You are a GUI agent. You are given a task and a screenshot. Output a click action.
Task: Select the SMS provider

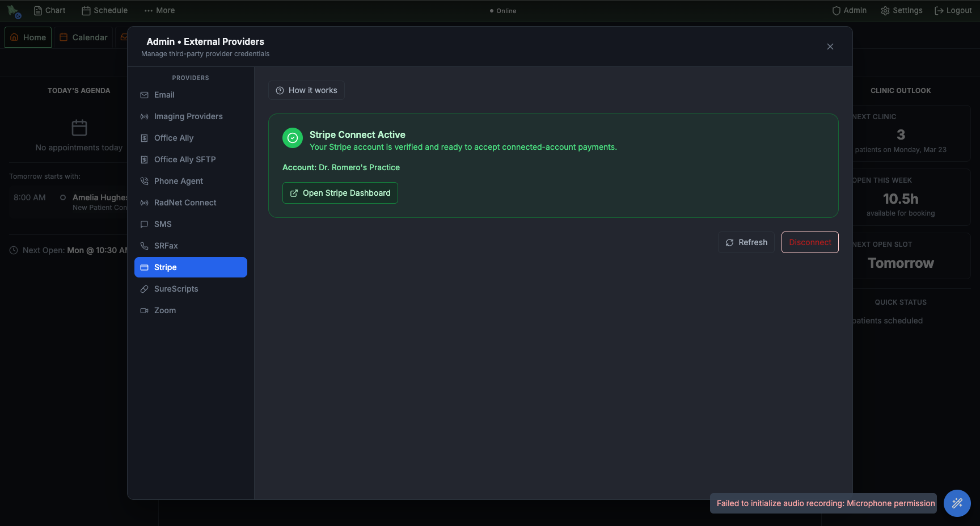coord(191,224)
